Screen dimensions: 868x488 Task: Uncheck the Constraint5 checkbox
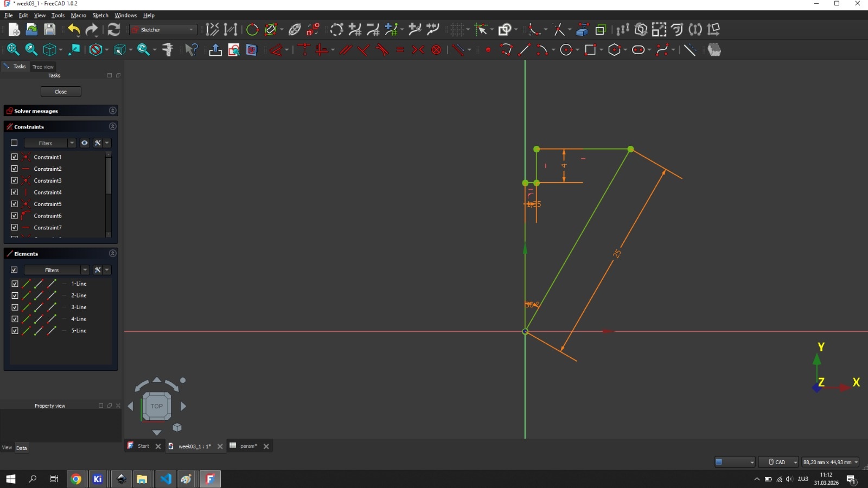coord(15,204)
